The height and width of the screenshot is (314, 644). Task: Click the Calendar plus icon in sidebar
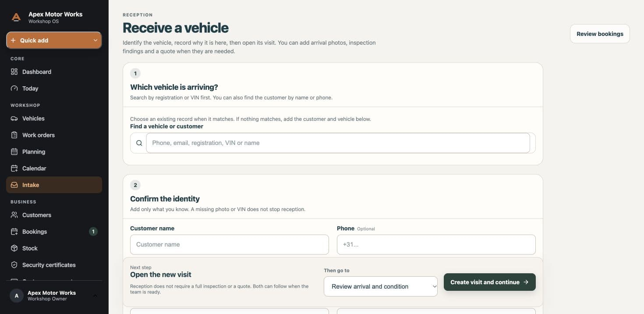[14, 169]
